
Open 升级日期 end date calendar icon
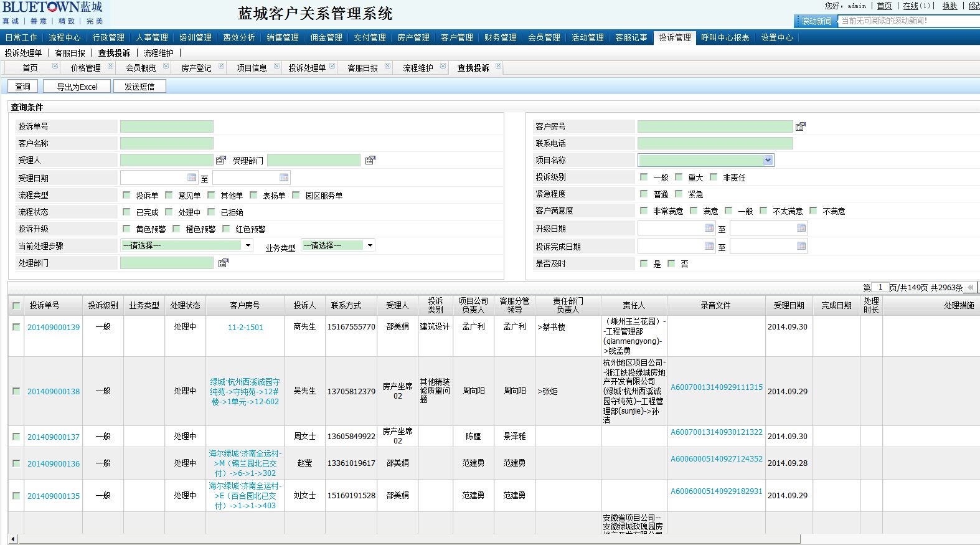(801, 228)
